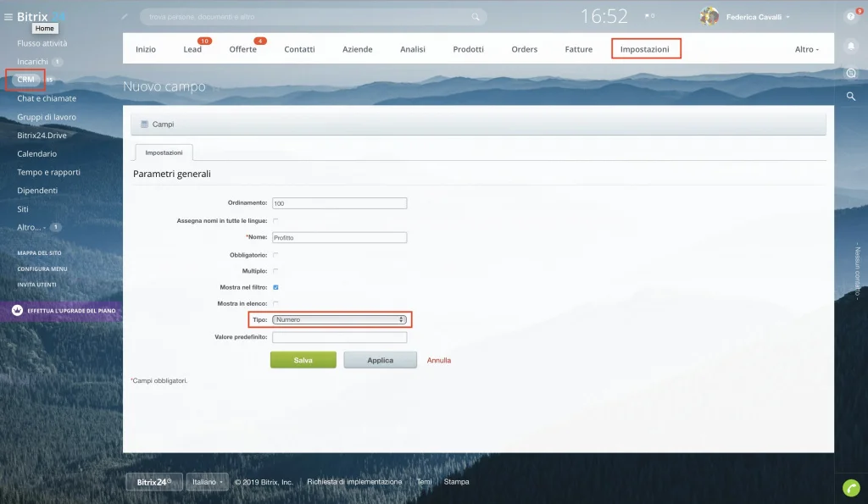Open Bitrix24.Drive in sidebar
868x504 pixels.
(x=42, y=136)
